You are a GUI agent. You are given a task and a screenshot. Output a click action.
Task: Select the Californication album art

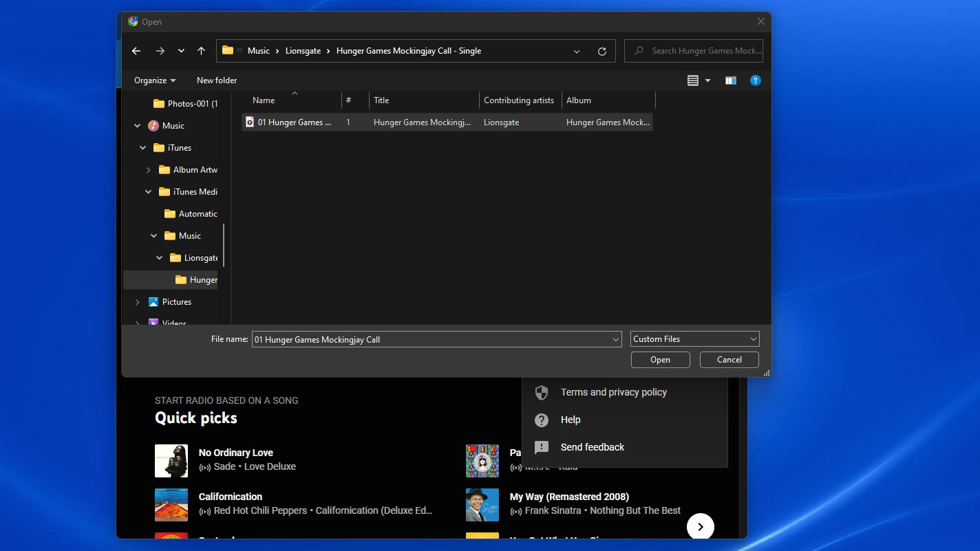tap(171, 504)
